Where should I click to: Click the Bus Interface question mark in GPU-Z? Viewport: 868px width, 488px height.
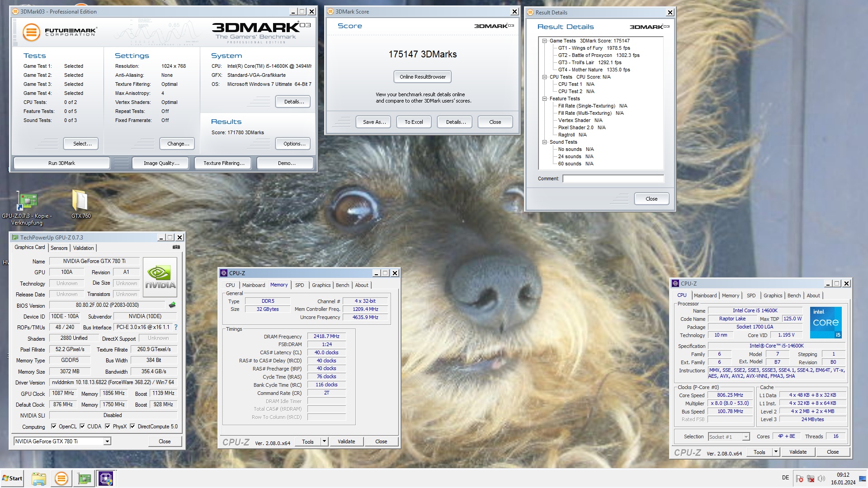tap(176, 327)
